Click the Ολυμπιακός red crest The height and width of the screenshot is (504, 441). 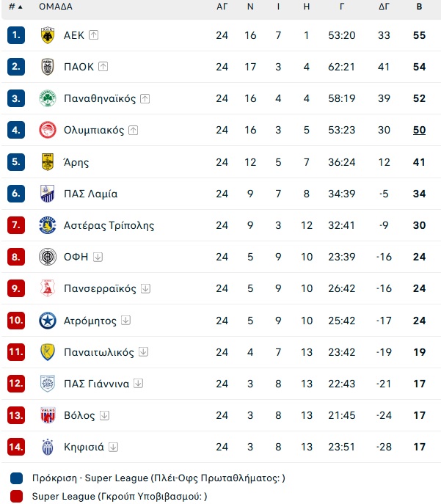point(48,130)
